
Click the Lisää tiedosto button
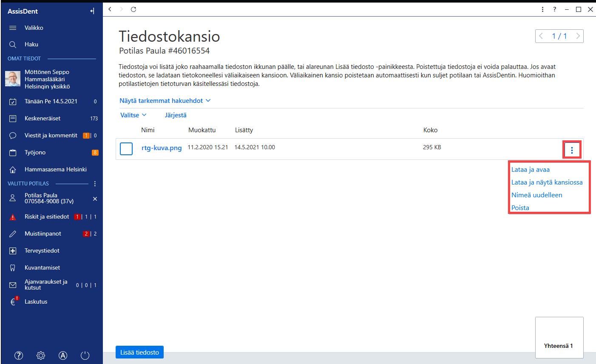pyautogui.click(x=139, y=353)
